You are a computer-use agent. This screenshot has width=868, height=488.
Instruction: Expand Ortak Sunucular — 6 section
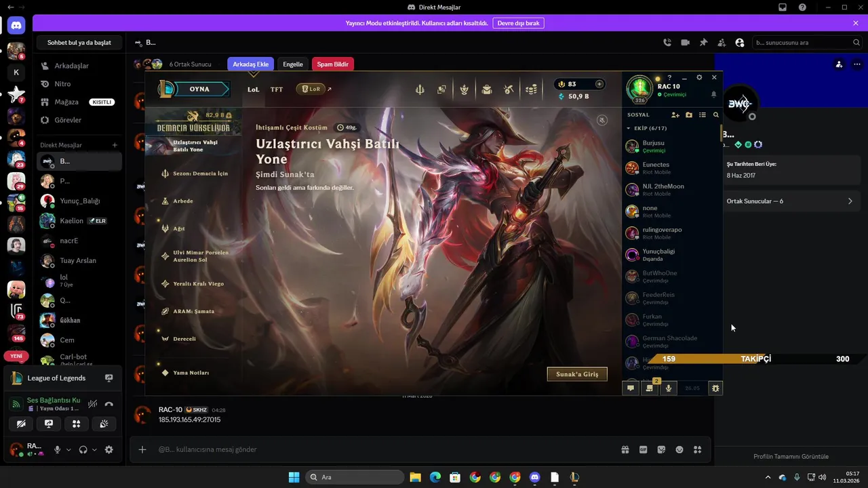pyautogui.click(x=791, y=201)
